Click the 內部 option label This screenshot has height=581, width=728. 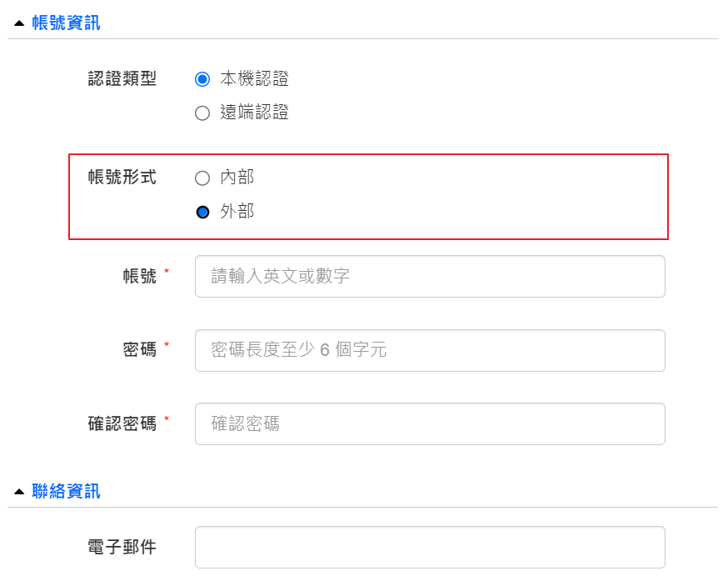pos(237,177)
